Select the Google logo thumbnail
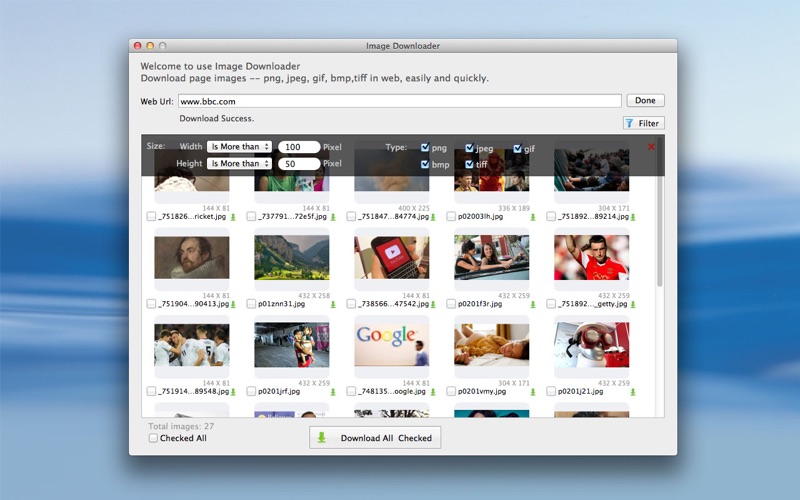Image resolution: width=800 pixels, height=500 pixels. pos(392,344)
